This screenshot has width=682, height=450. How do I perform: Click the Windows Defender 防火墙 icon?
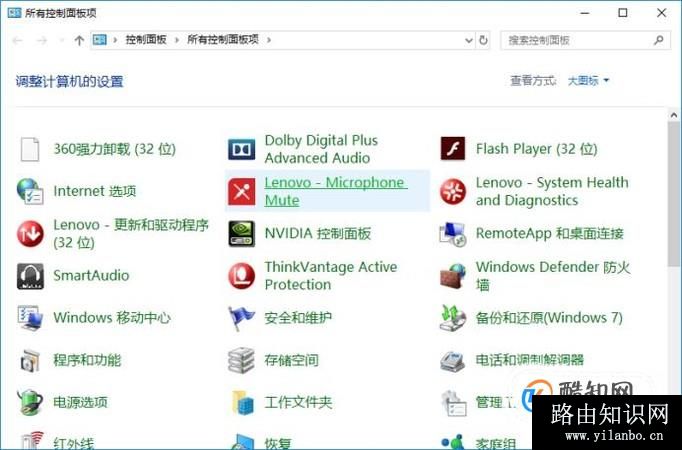[453, 276]
